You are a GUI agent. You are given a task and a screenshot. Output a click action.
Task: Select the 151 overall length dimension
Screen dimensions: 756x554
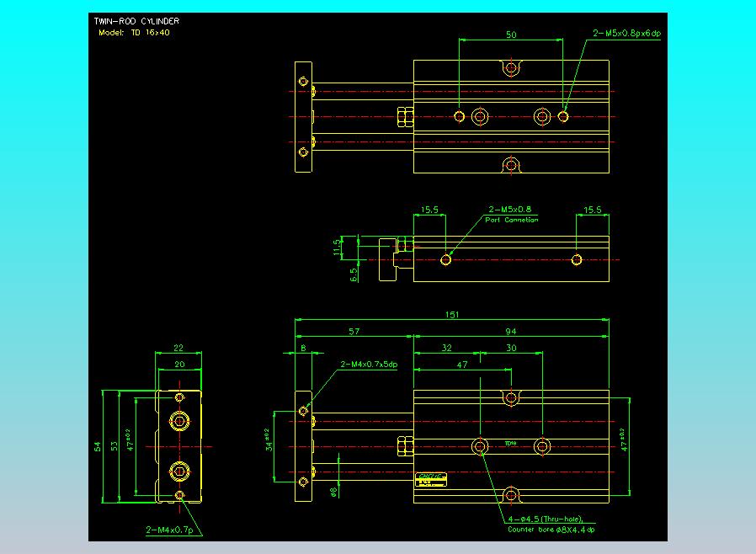(x=451, y=315)
